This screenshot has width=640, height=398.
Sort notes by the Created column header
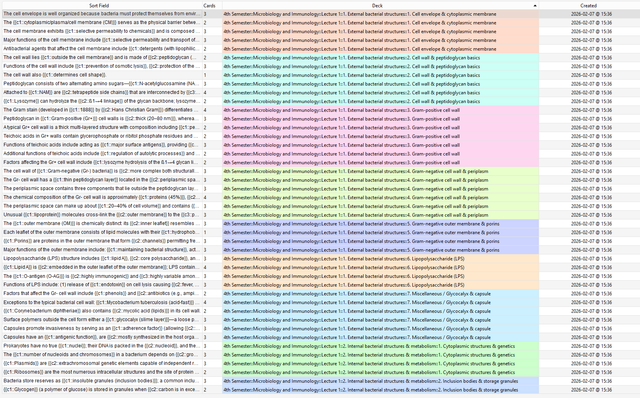(588, 6)
